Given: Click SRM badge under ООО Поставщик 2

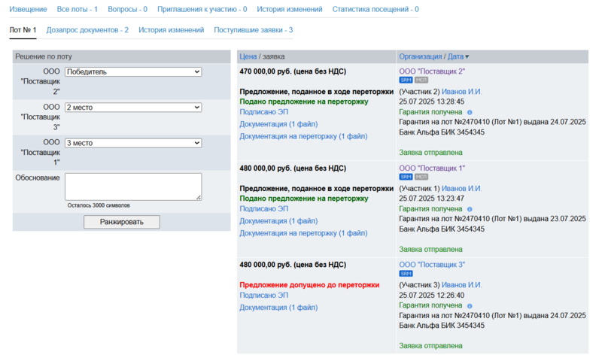Looking at the screenshot, I should [x=406, y=80].
